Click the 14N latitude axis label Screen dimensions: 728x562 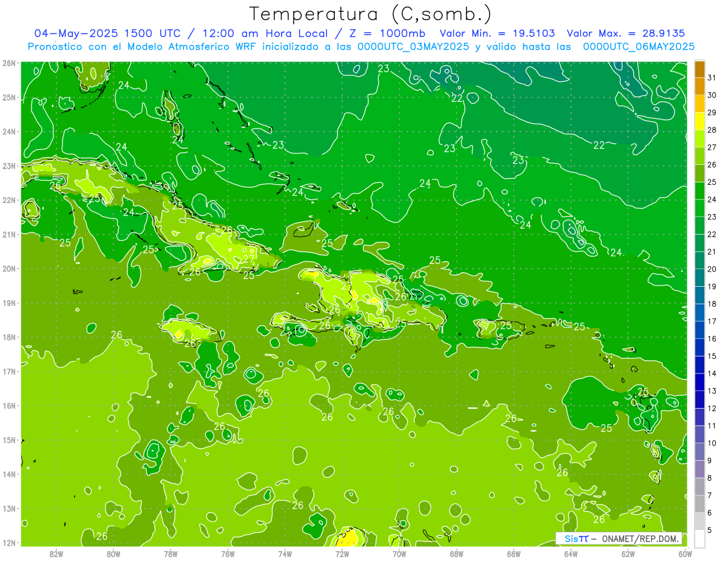[x=9, y=474]
